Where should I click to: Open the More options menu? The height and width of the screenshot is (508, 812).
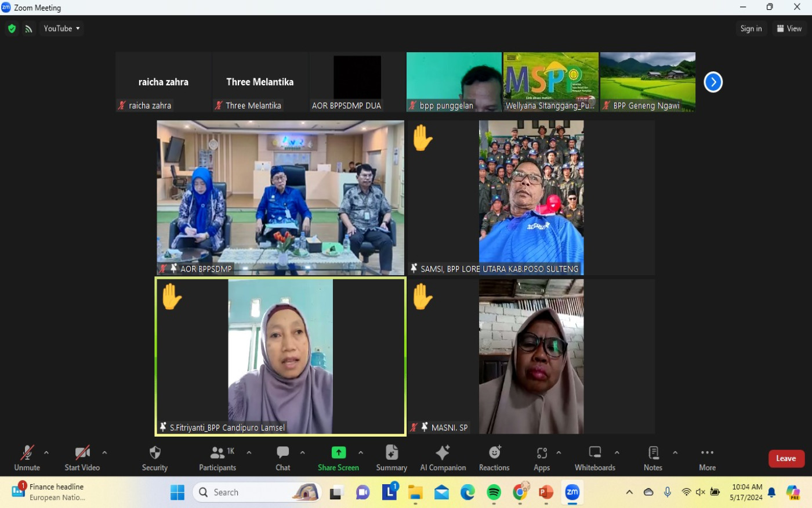(x=707, y=458)
